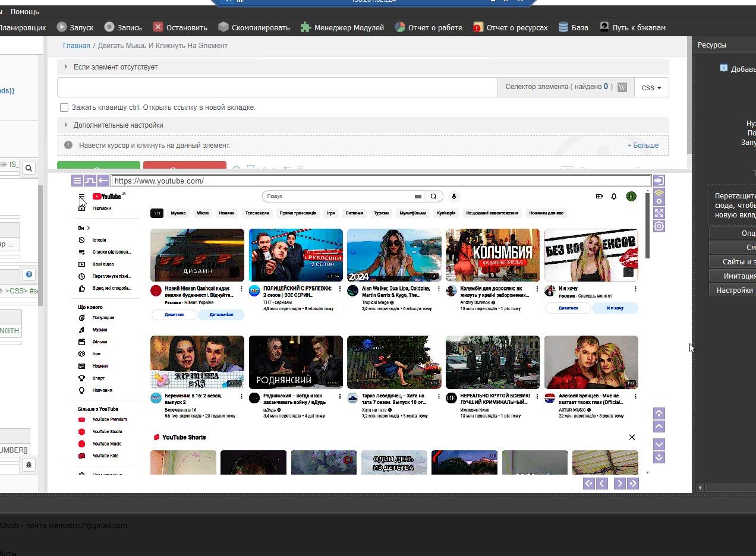Viewport: 756px width, 556px height.
Task: Expand the 'Дополнительные настройки' section
Action: [x=118, y=125]
